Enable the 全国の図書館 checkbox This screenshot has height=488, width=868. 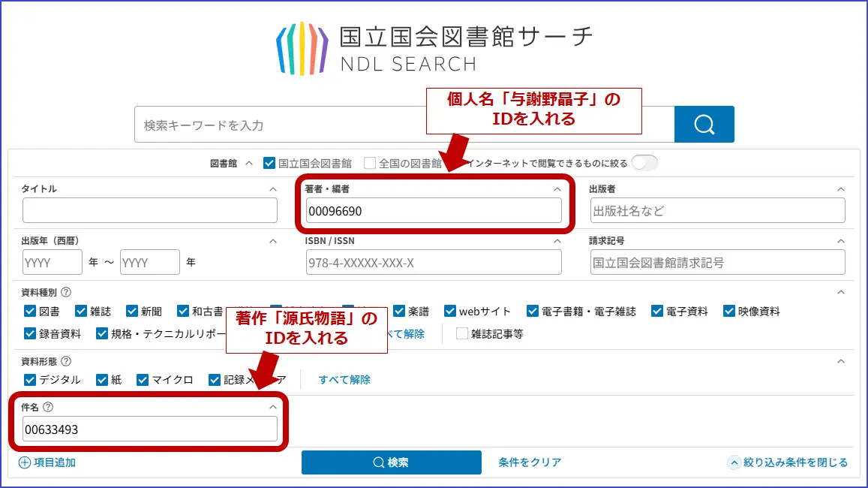click(x=370, y=163)
